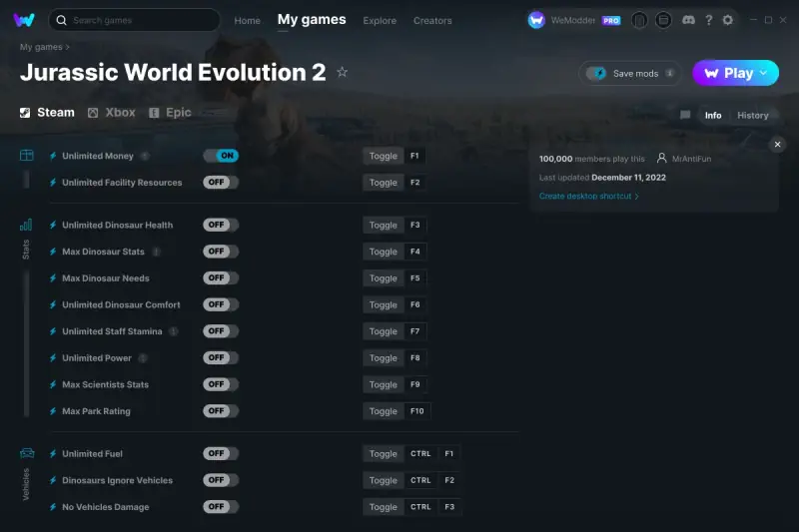Open the My games tab

[x=312, y=20]
